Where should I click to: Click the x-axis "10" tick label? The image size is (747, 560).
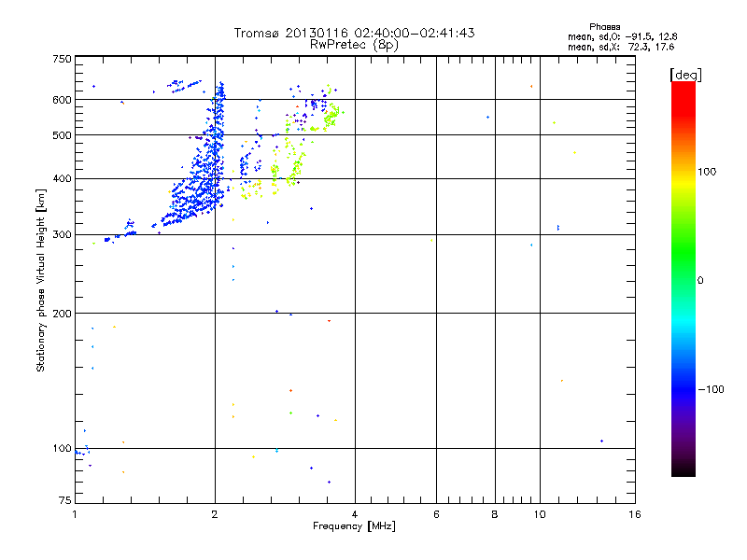coord(540,514)
